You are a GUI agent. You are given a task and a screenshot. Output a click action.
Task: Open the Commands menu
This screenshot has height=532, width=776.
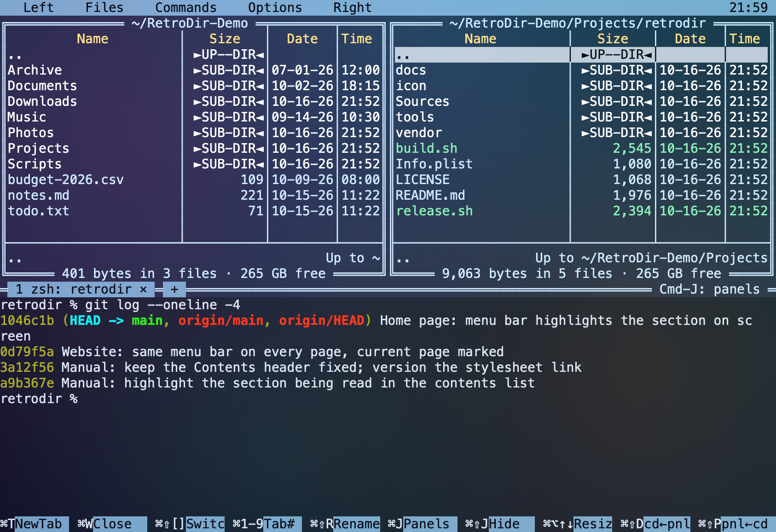pos(186,7)
